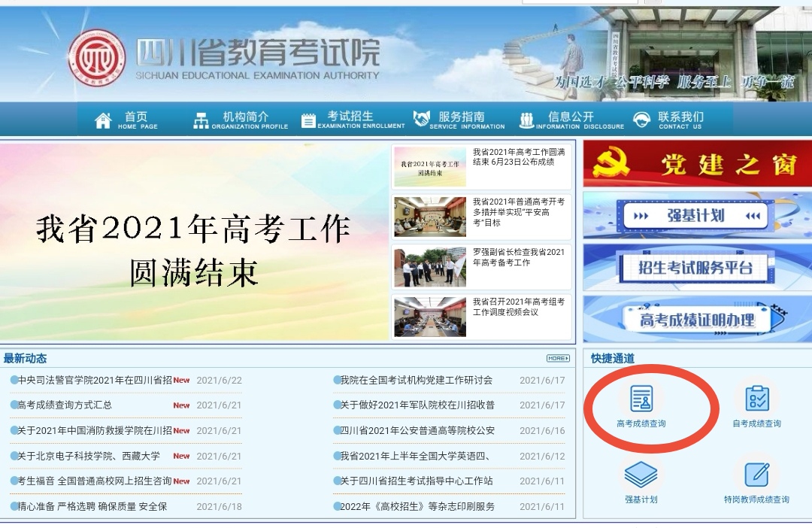Image resolution: width=812 pixels, height=528 pixels.
Task: Open 特岗教师成绩查询 via its pencil icon
Action: click(x=757, y=474)
